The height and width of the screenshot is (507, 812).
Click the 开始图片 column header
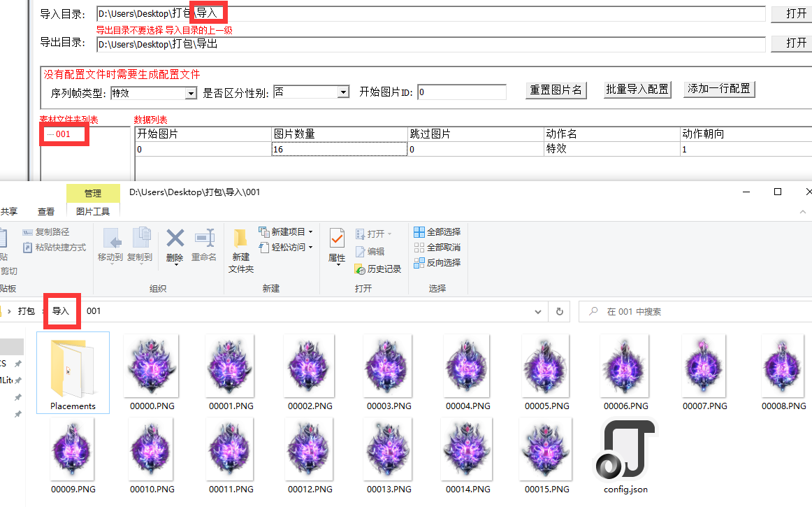point(203,134)
